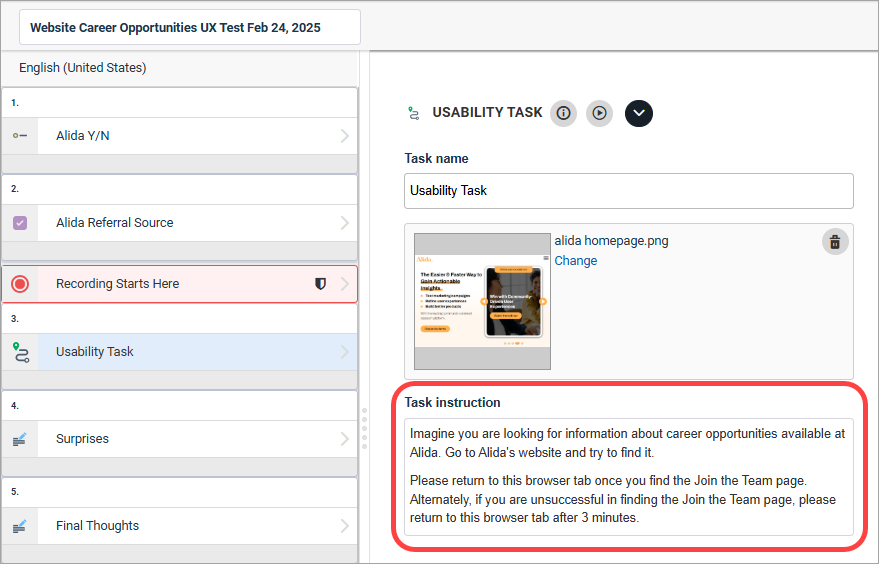Click the Change link for the uploaded image
Image resolution: width=879 pixels, height=564 pixels.
pyautogui.click(x=576, y=261)
